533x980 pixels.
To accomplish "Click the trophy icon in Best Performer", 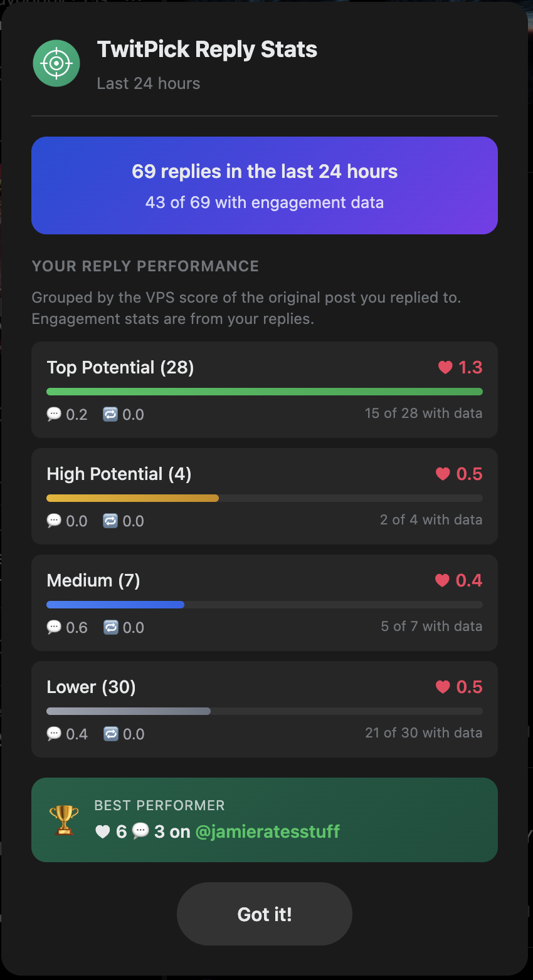I will (64, 820).
